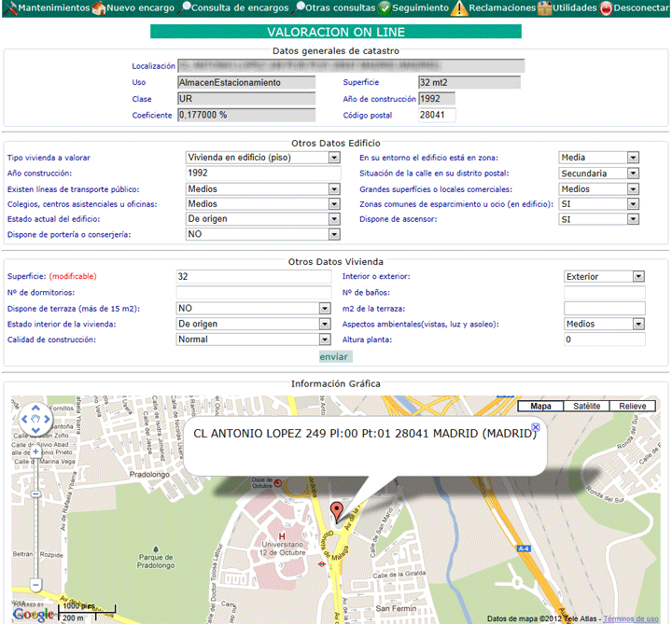Click the Otras consultas magnifier icon
Image resolution: width=672 pixels, height=624 pixels.
point(299,7)
